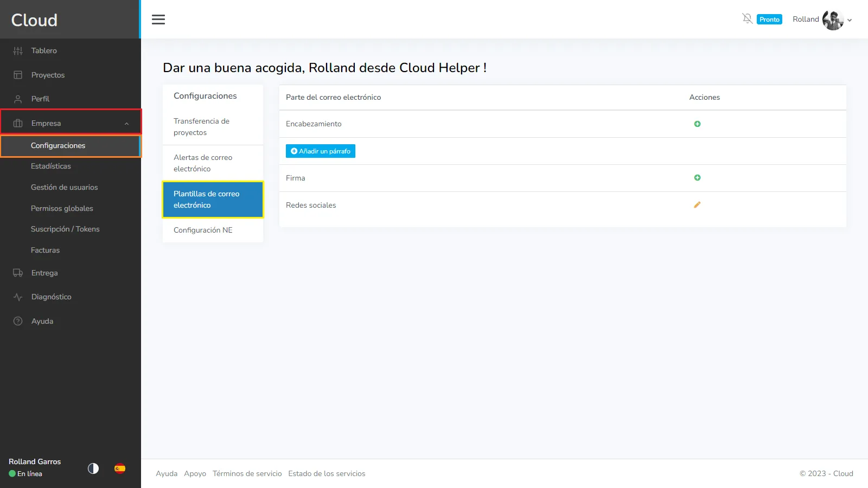Screen dimensions: 868x488
Task: Go to Gestión de usuarios
Action: coord(64,188)
